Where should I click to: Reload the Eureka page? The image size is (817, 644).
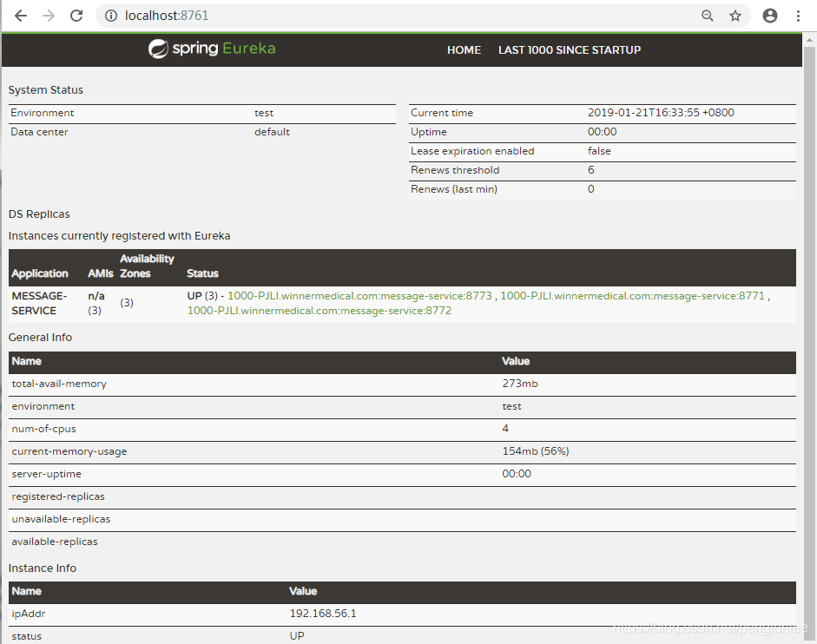pos(76,16)
